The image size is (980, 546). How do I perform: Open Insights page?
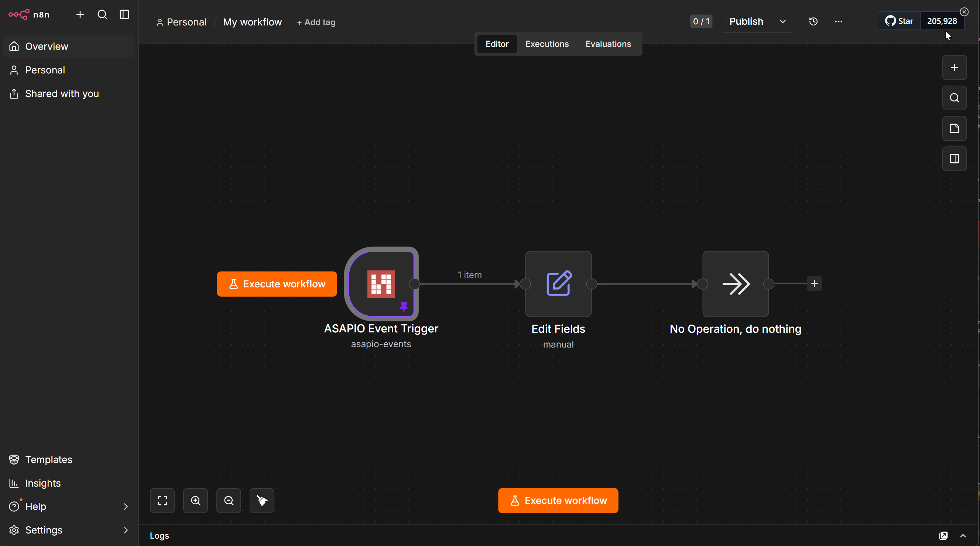click(x=69, y=483)
